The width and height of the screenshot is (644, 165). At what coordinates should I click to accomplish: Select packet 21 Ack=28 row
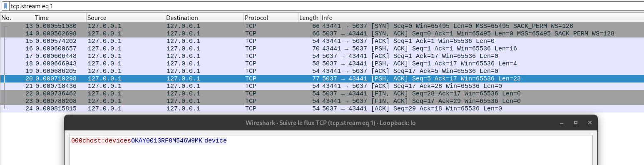click(322, 86)
